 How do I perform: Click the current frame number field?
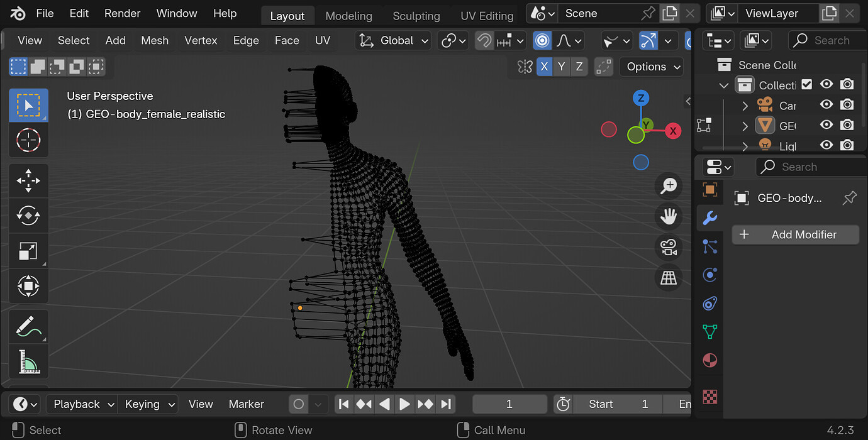[509, 404]
